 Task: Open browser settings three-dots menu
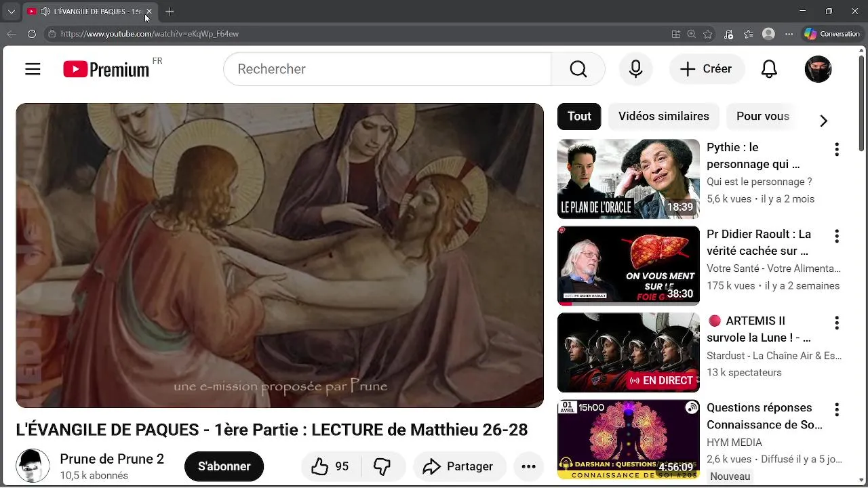789,34
